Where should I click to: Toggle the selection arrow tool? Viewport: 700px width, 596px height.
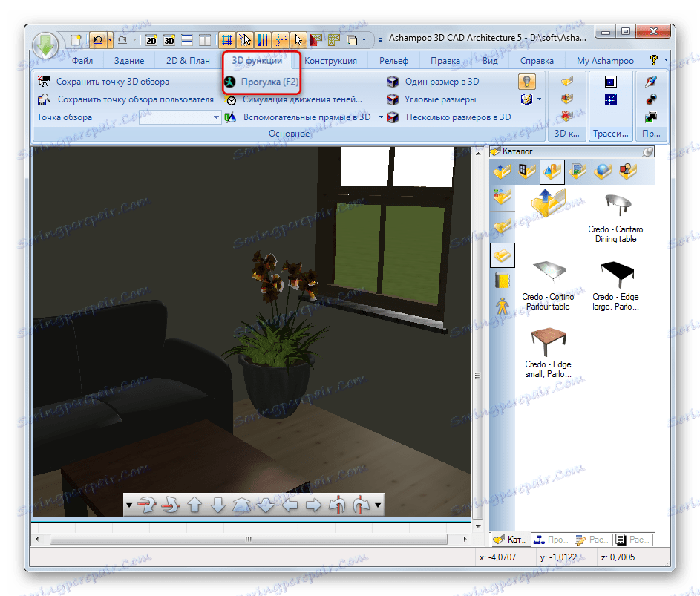point(298,40)
